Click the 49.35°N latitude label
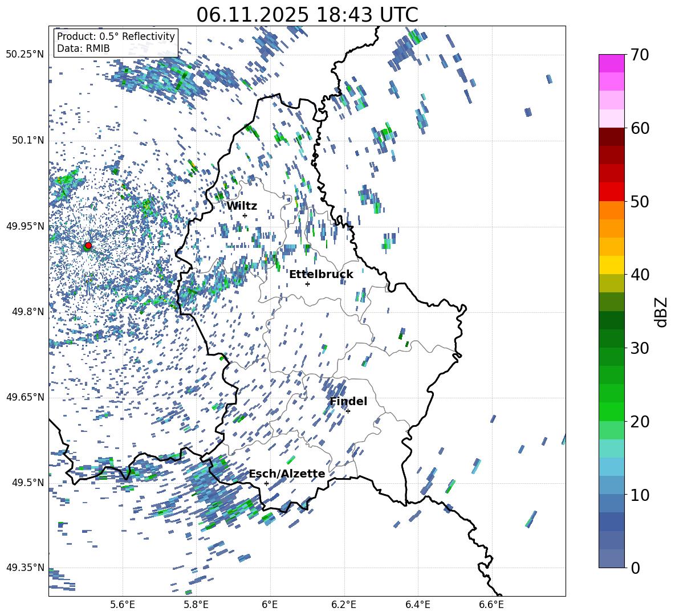This screenshot has width=675, height=616. click(25, 568)
